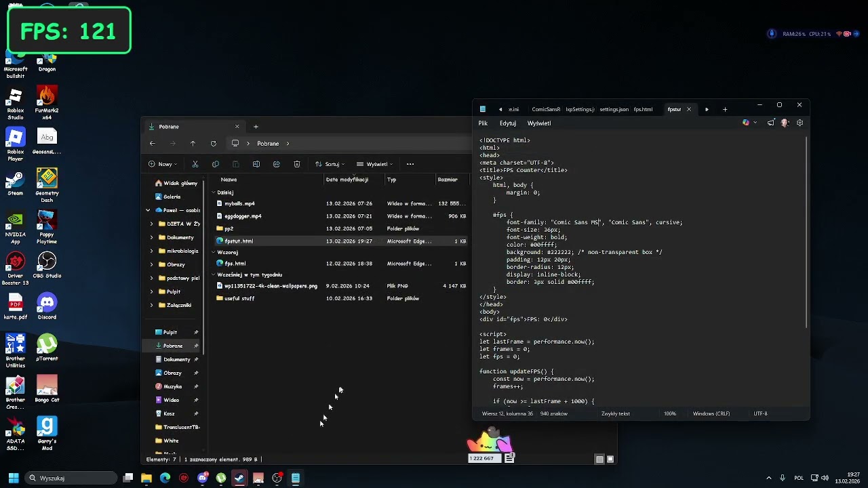Image resolution: width=868 pixels, height=488 pixels.
Task: Click the Cut scissors icon in Explorer toolbar
Action: [x=195, y=164]
